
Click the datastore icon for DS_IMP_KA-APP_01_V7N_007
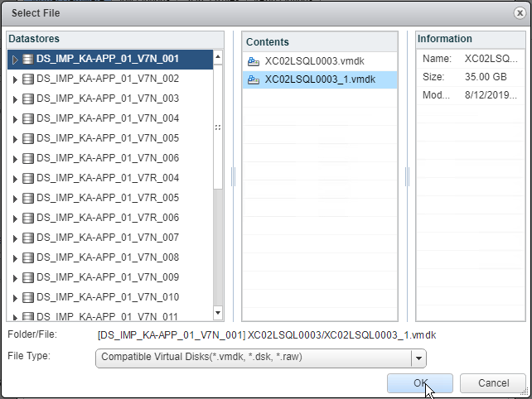point(28,238)
